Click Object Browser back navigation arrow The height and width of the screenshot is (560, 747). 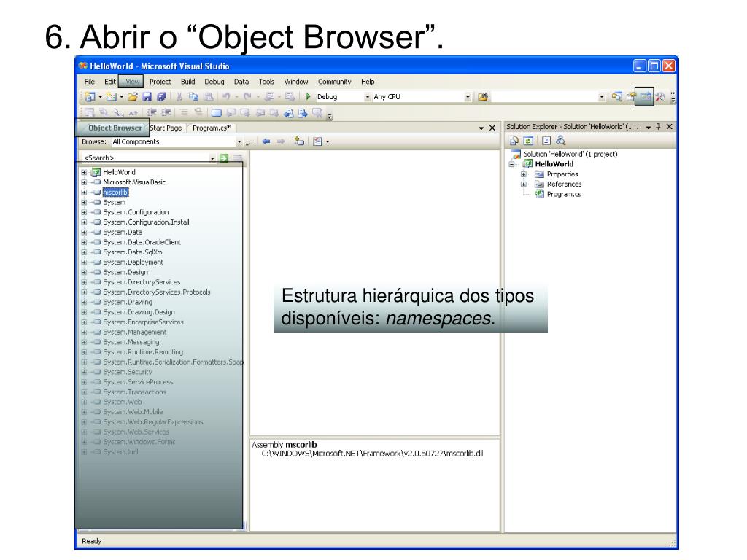(x=266, y=141)
